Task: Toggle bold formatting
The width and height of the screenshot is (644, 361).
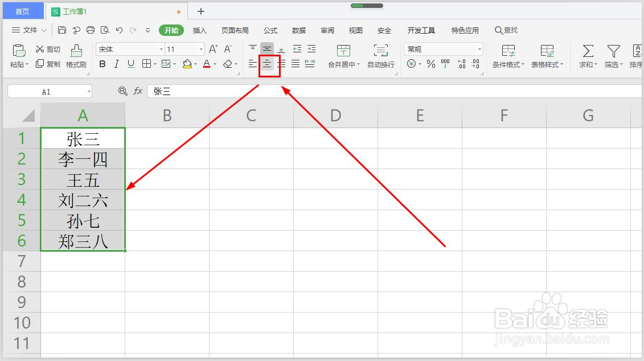Action: point(102,64)
